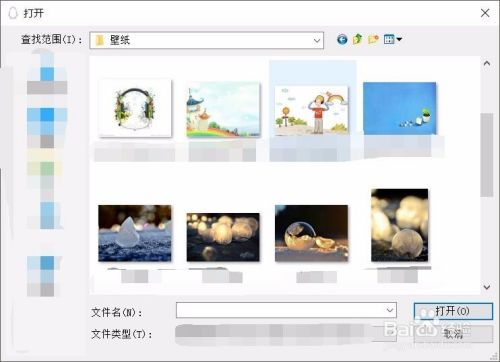Select the boy with headphones thumbnail

[x=311, y=110]
